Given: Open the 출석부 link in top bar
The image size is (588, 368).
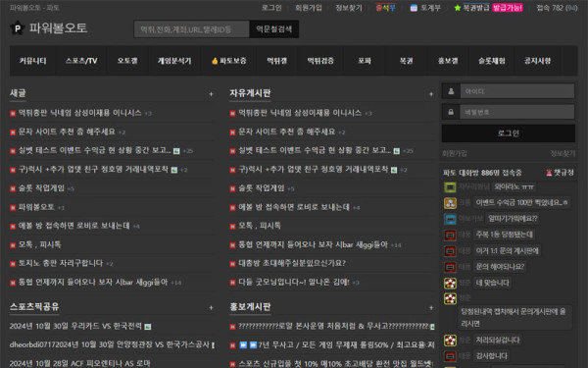Looking at the screenshot, I should 386,8.
